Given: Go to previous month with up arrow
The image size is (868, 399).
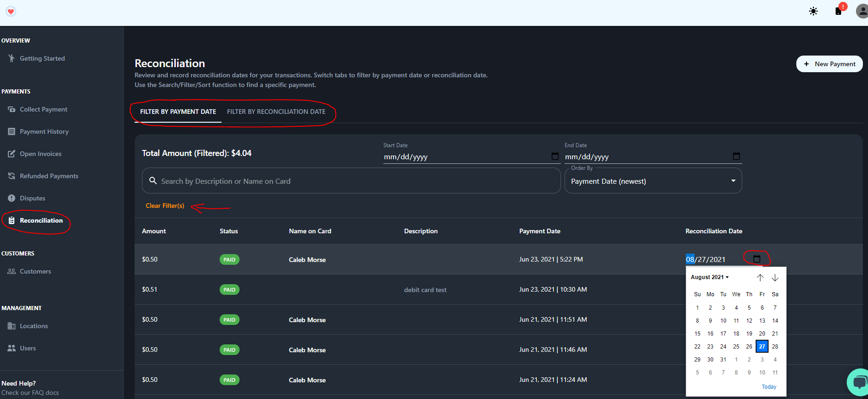Looking at the screenshot, I should point(760,278).
